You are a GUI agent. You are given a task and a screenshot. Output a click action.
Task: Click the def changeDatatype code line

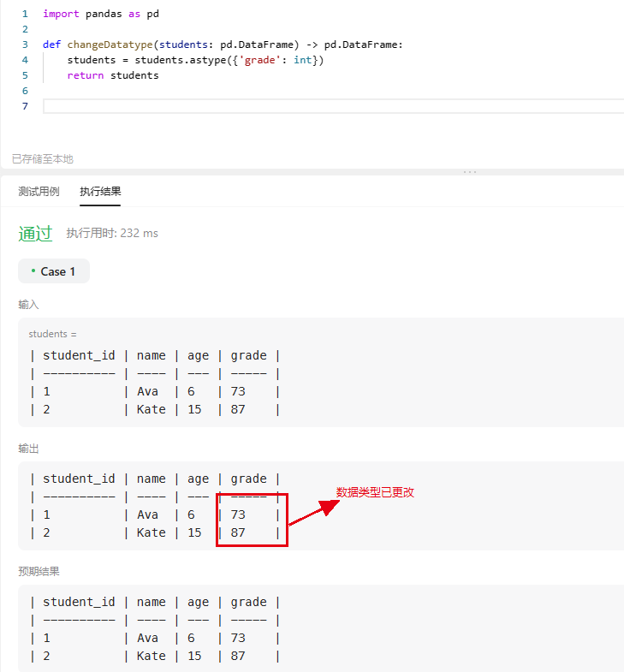tap(223, 45)
